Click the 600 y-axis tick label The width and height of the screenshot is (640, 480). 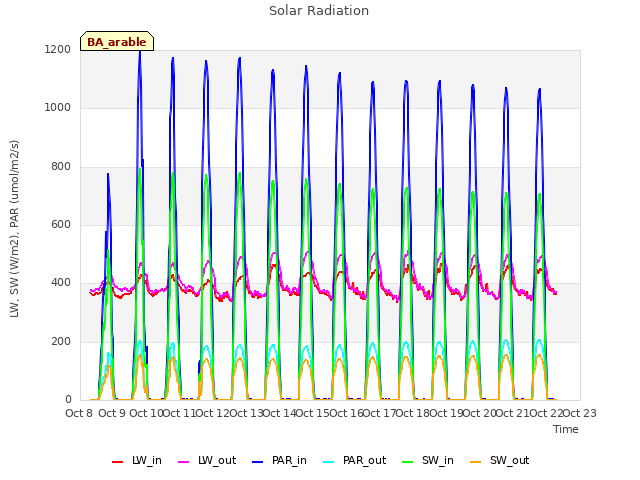(61, 224)
